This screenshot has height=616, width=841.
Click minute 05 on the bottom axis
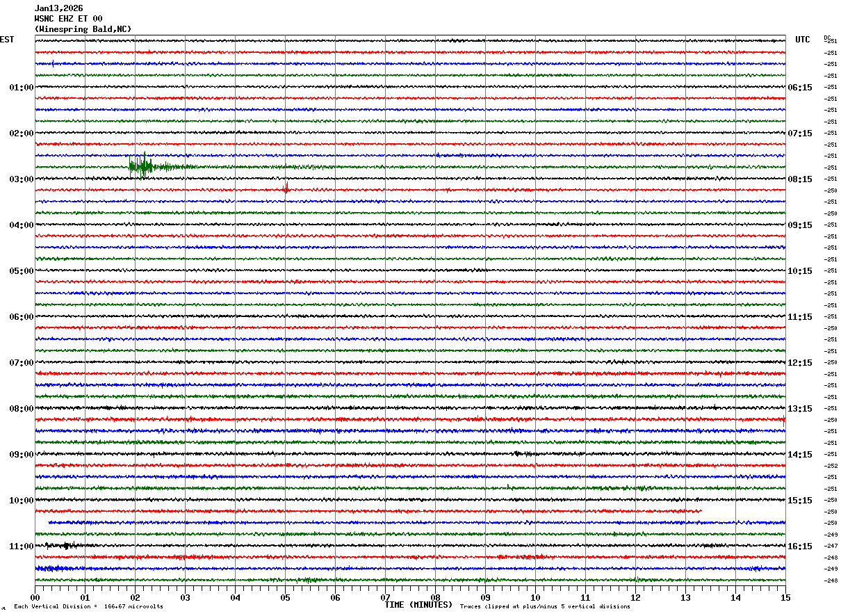[285, 597]
